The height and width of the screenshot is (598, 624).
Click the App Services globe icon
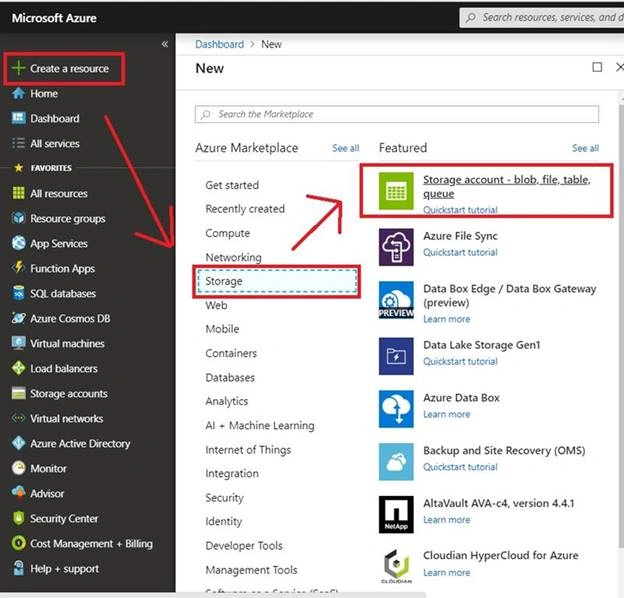point(18,243)
